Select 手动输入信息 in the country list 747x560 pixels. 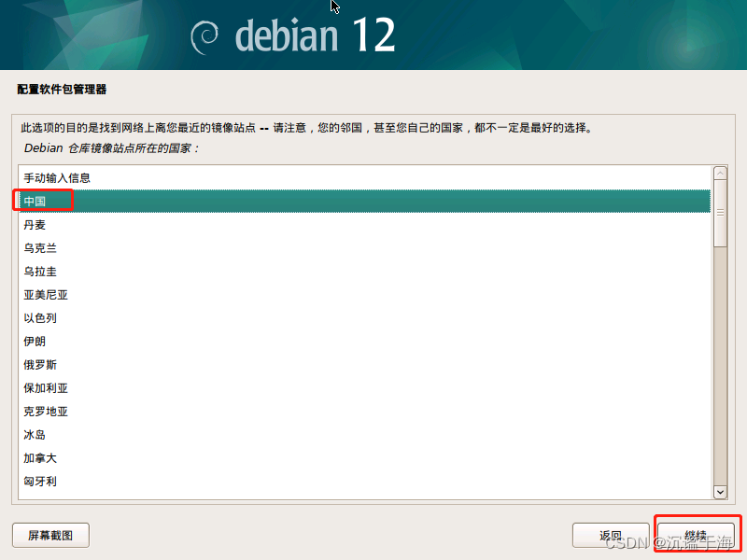364,178
